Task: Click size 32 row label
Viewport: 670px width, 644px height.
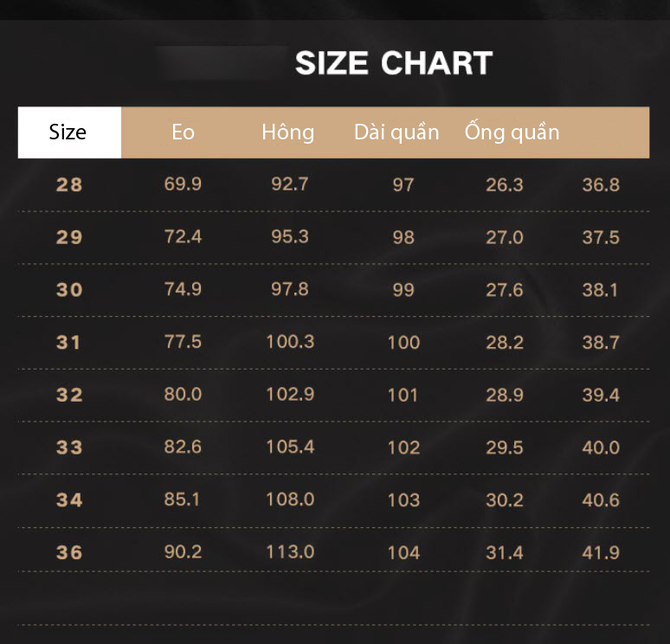Action: [x=69, y=395]
